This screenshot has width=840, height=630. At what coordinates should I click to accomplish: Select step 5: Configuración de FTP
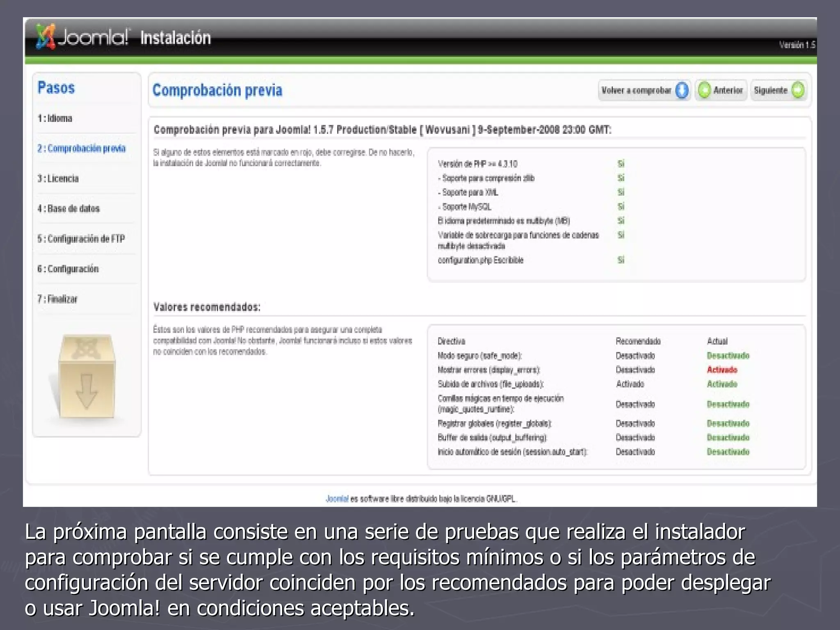tap(81, 239)
